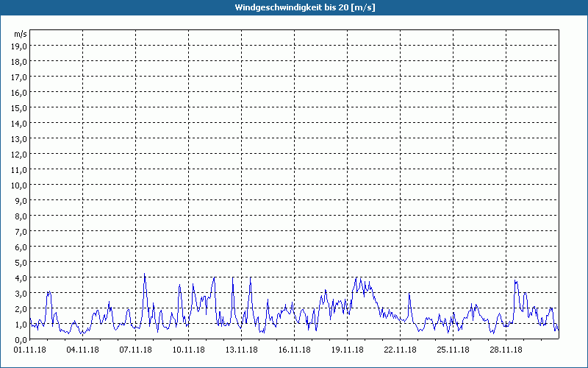Click the y-axis value 11,0
Screen dimensions: 588x368
[19, 170]
